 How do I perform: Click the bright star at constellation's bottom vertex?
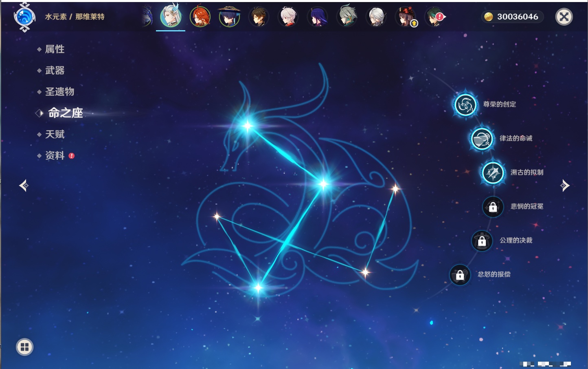[258, 288]
